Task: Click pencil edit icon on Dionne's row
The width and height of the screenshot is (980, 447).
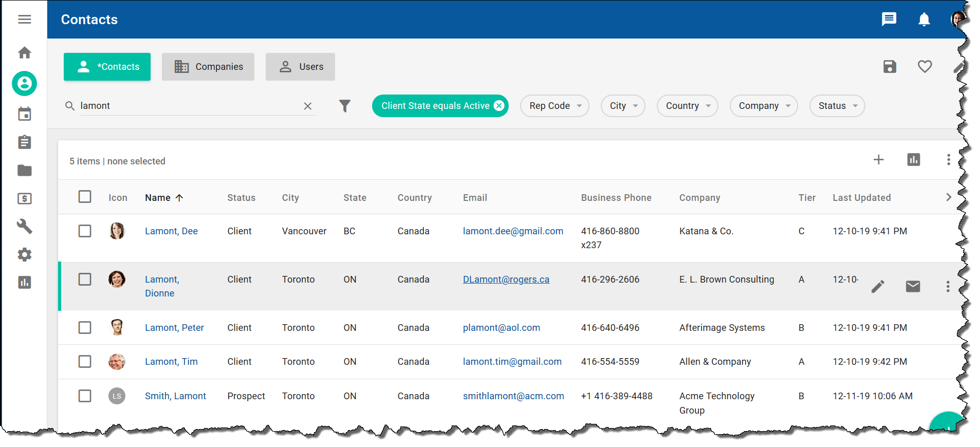Action: [878, 287]
